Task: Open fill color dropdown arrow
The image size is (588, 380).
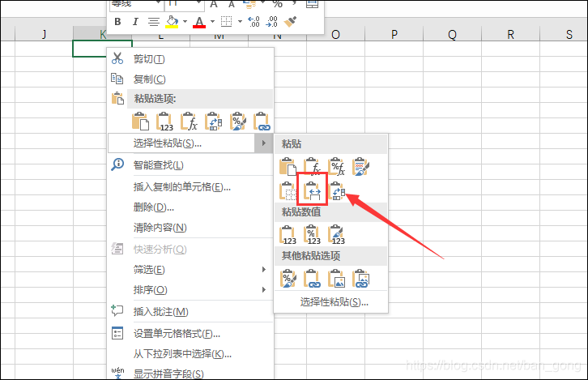Action: (185, 21)
